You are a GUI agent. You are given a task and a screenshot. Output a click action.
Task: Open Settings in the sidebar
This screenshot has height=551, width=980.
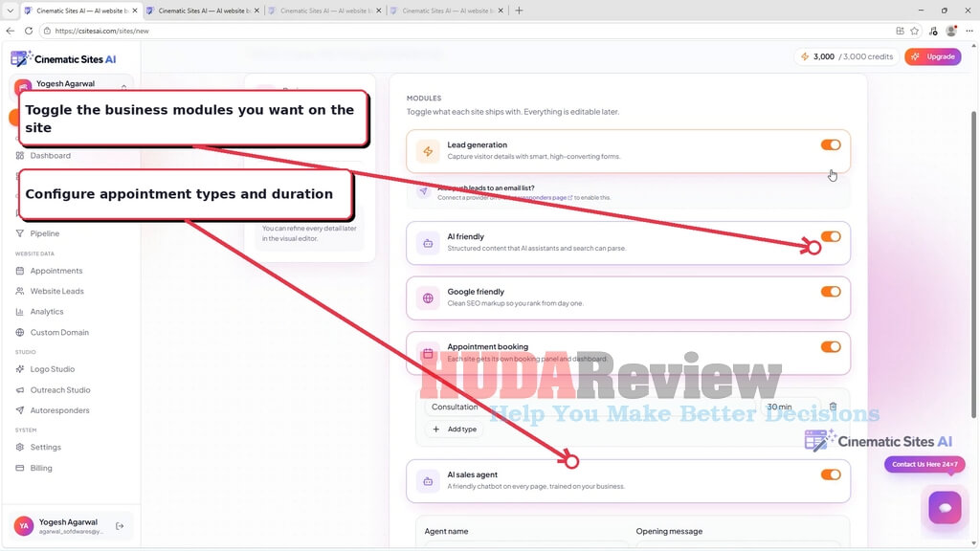[45, 448]
